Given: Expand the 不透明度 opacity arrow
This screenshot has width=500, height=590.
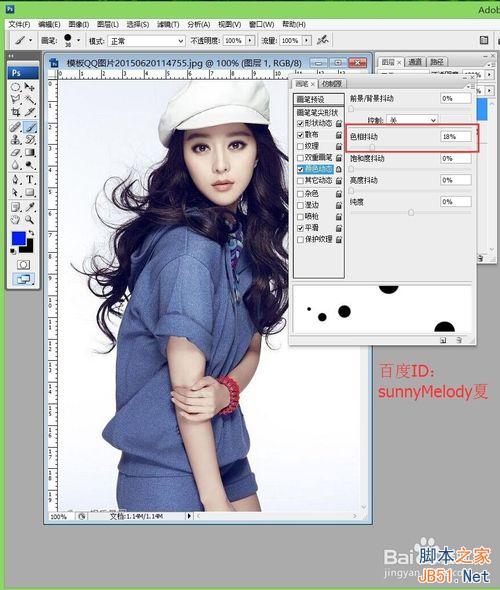Looking at the screenshot, I should (x=250, y=40).
